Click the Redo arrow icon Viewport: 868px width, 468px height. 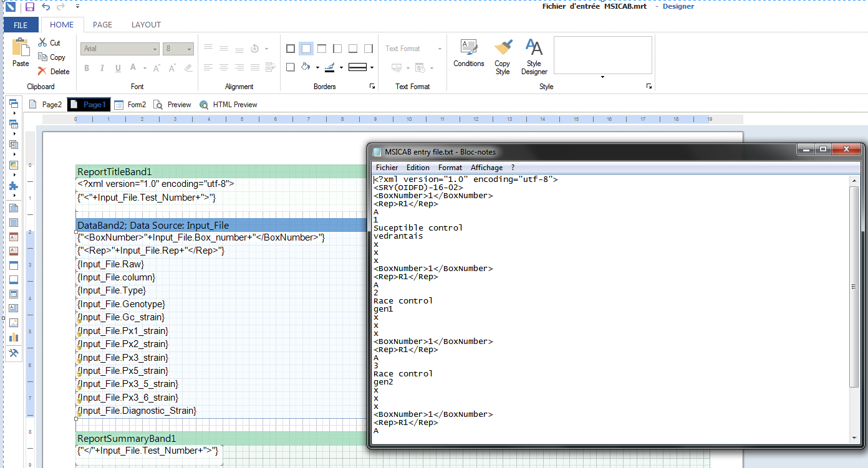pyautogui.click(x=60, y=7)
